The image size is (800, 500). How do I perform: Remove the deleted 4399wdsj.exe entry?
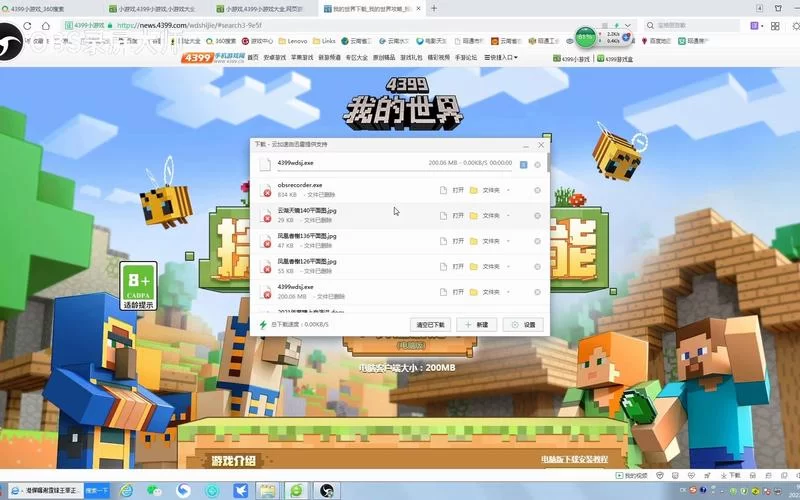(537, 292)
